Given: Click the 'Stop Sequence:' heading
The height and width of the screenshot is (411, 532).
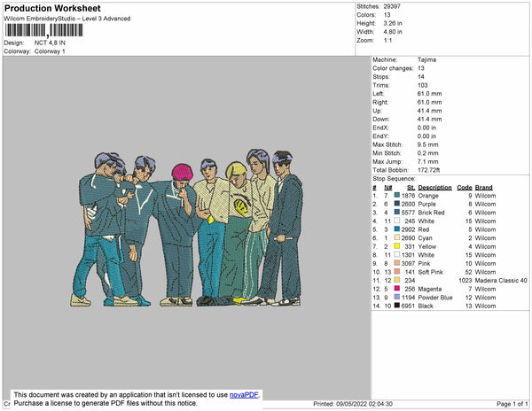Looking at the screenshot, I should tap(394, 179).
